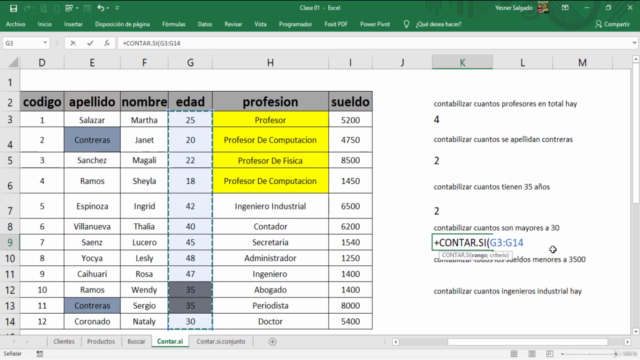Expand the formula bar with right-end chevron

634,43
